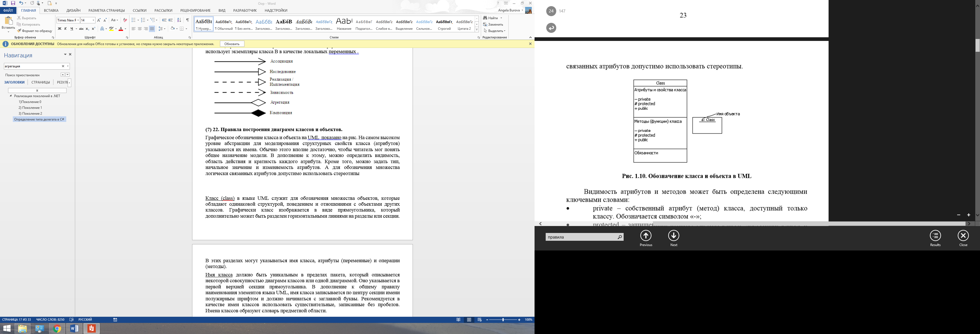Open the РАЗМЕТКА СТРАНИЦЫ tab

pos(107,10)
